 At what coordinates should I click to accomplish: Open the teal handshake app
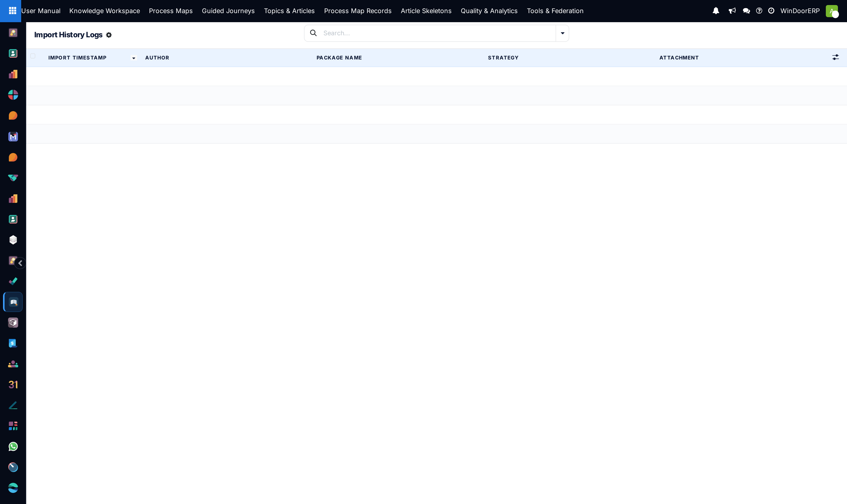coord(13,178)
